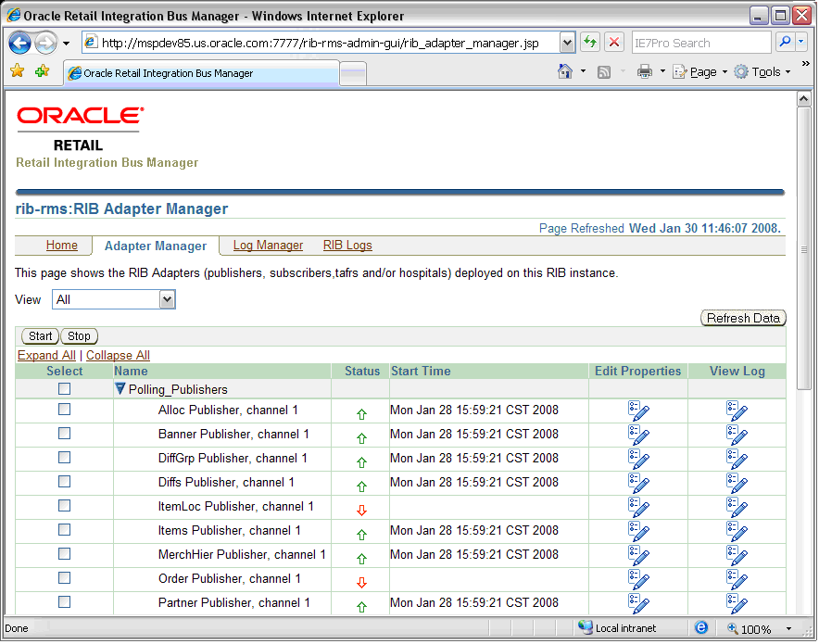Select the MerchHier Publisher checkbox
This screenshot has width=819, height=644.
click(x=64, y=553)
